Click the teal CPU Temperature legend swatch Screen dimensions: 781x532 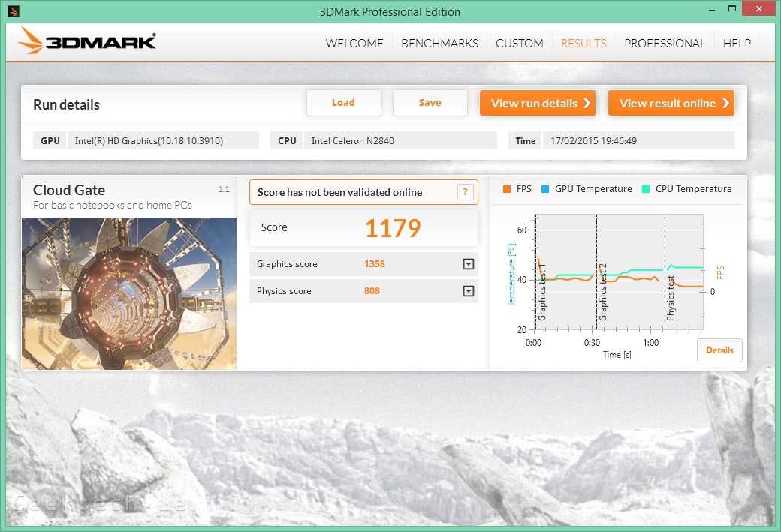pos(646,189)
